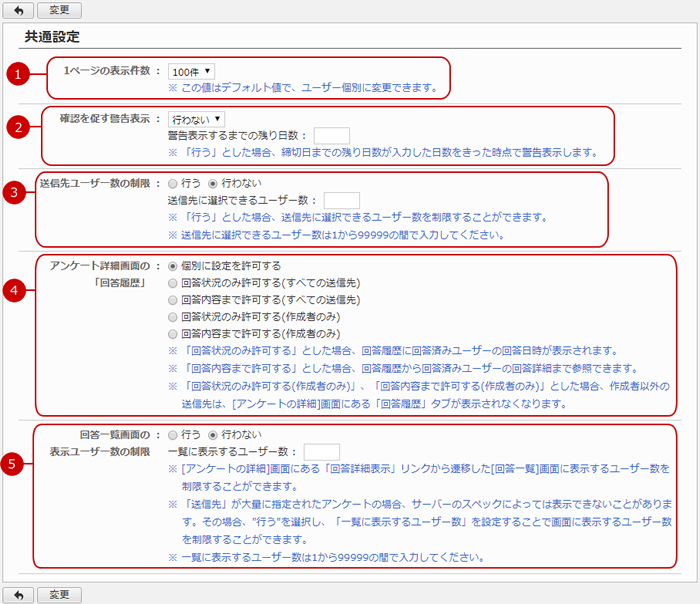Click the red number 1 marker

tap(15, 73)
